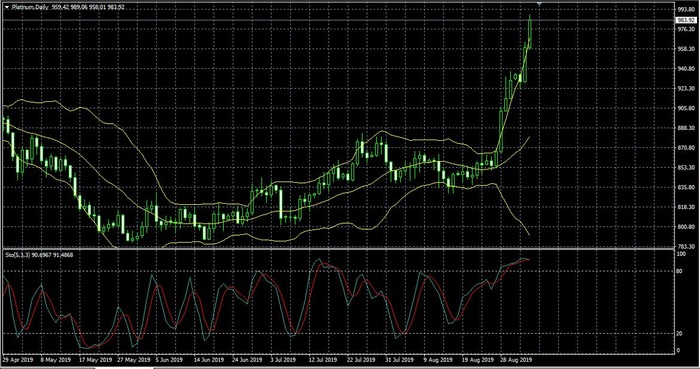The image size is (700, 369).
Task: Click the 976.30 price axis label
Action: [x=687, y=29]
